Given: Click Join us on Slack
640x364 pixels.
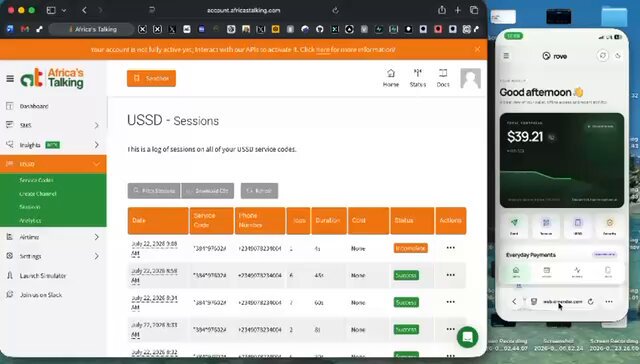Looking at the screenshot, I should click(x=40, y=295).
